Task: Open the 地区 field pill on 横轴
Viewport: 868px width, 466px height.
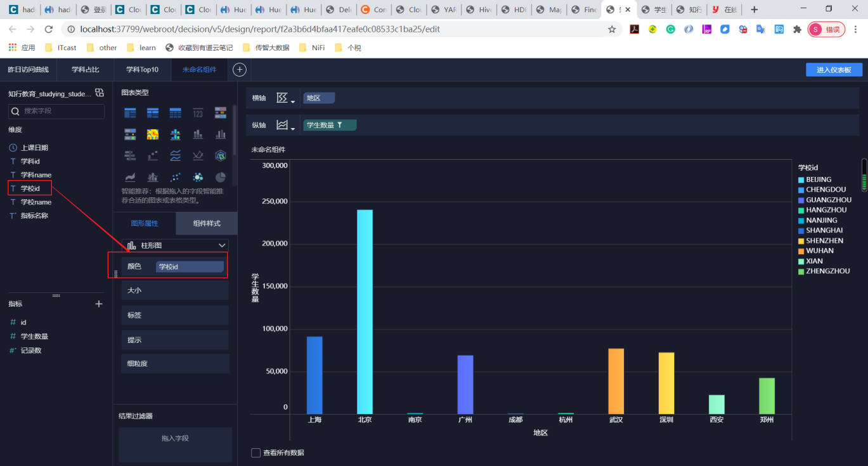Action: coord(319,98)
